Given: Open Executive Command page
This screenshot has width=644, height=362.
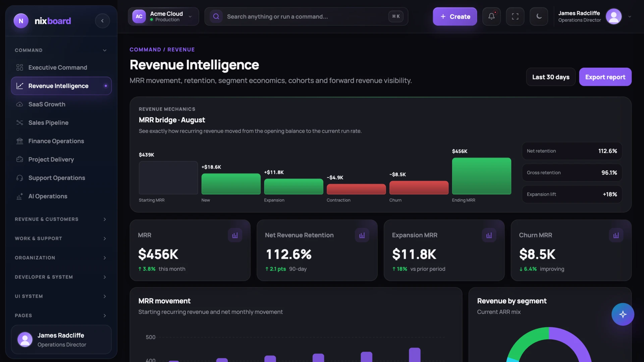Looking at the screenshot, I should tap(61, 67).
